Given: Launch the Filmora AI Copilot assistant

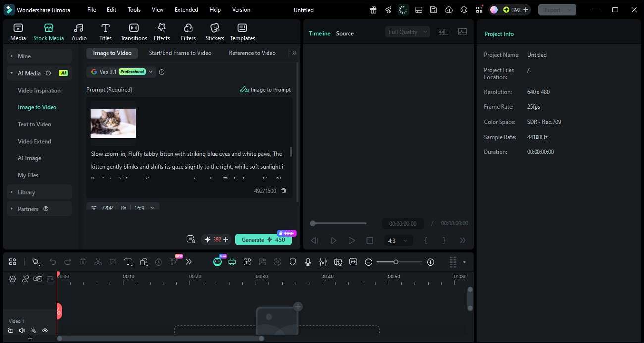Looking at the screenshot, I should pyautogui.click(x=217, y=262).
